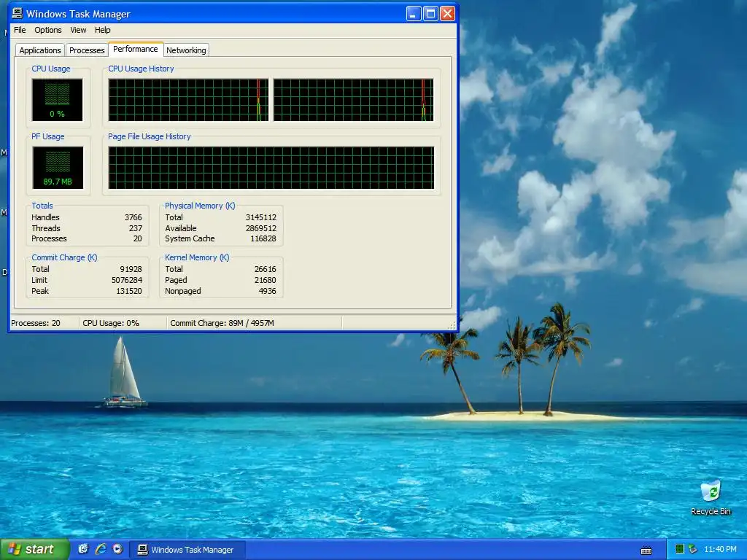Click the Page File Usage History graph
Screen dimensions: 747x560
coord(271,168)
